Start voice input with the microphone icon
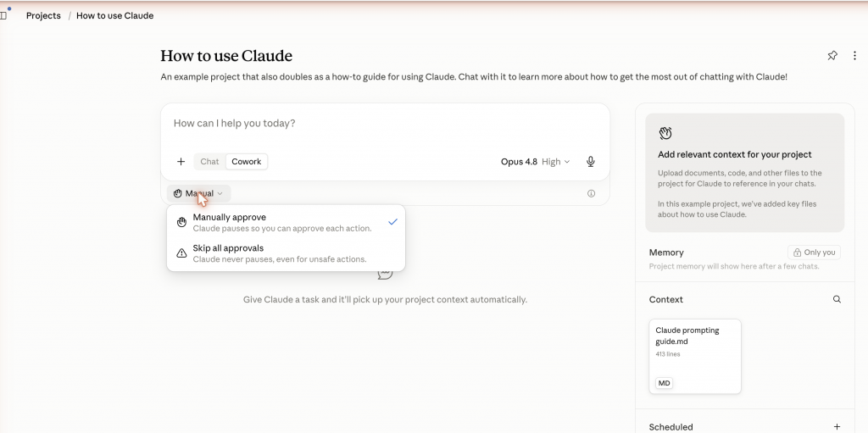Viewport: 868px width, 433px height. point(591,162)
